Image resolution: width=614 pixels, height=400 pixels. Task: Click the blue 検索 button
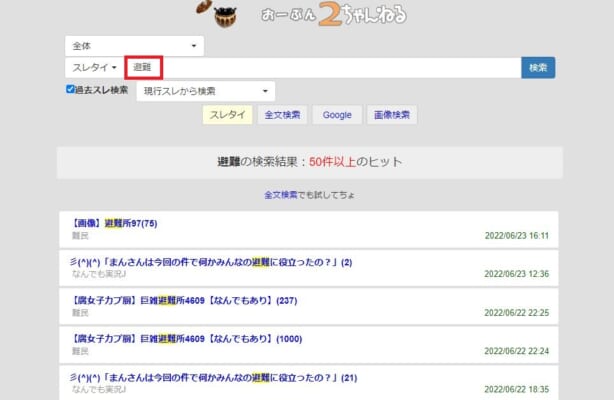click(537, 68)
